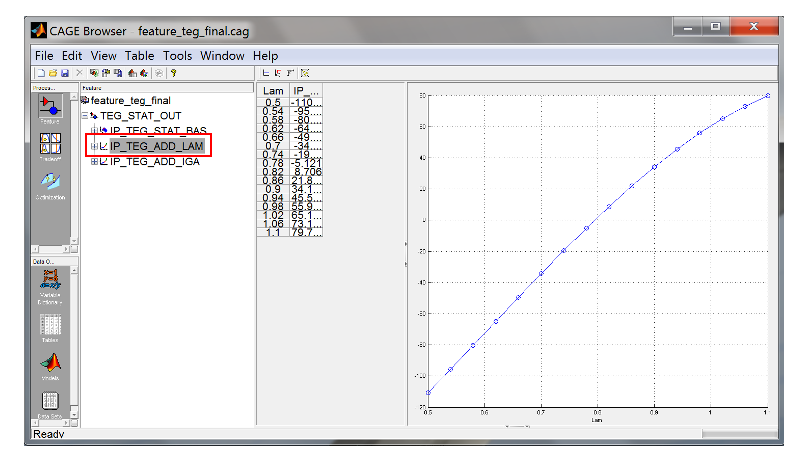Open the File menu

pos(44,56)
